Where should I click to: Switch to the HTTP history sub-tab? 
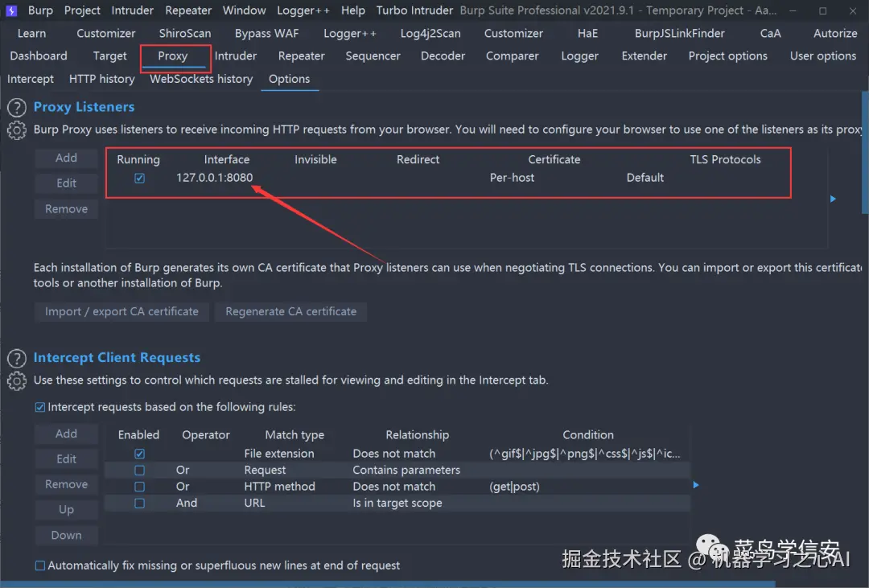coord(102,80)
